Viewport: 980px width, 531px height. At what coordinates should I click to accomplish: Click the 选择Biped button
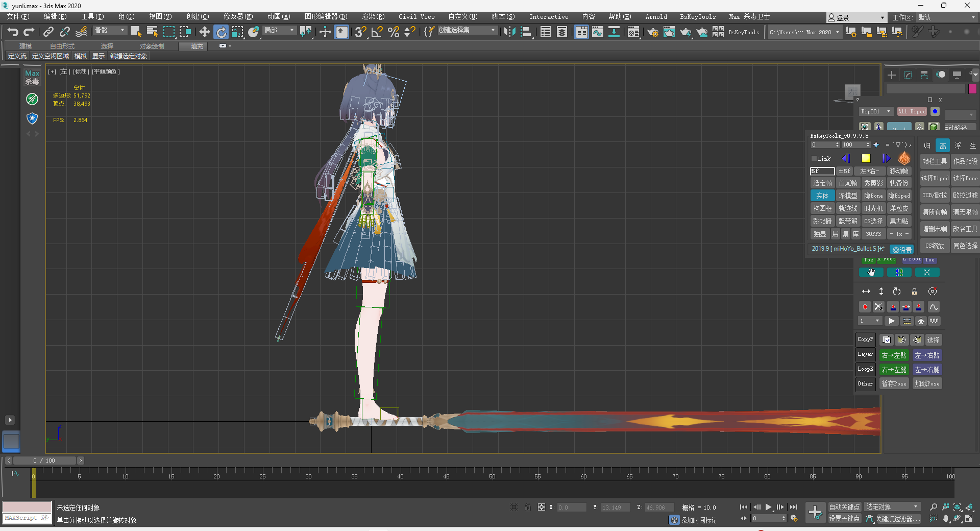[935, 178]
